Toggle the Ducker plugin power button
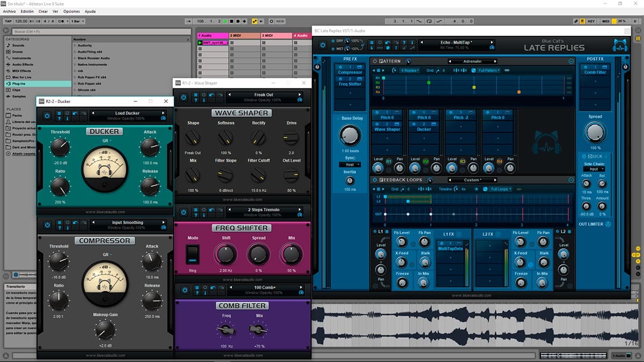644x362 pixels. [47, 115]
